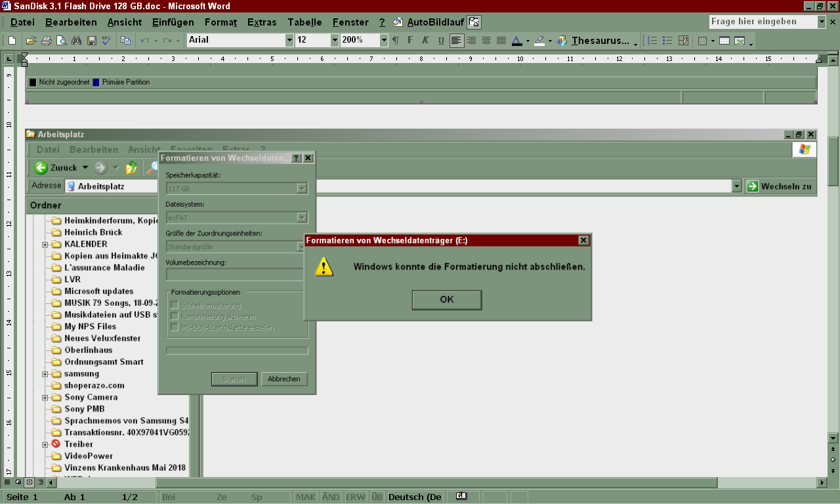The height and width of the screenshot is (504, 840).
Task: Open the Fenster menu
Action: click(350, 22)
